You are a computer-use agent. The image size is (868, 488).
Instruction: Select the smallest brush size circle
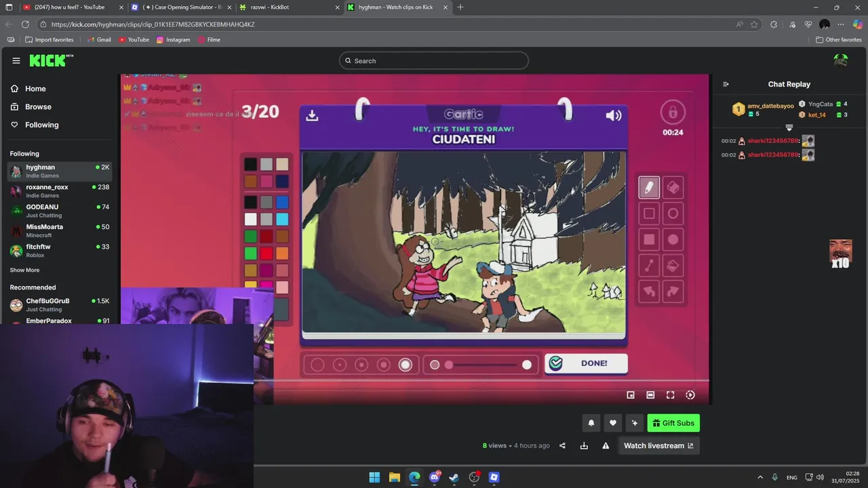(x=317, y=365)
